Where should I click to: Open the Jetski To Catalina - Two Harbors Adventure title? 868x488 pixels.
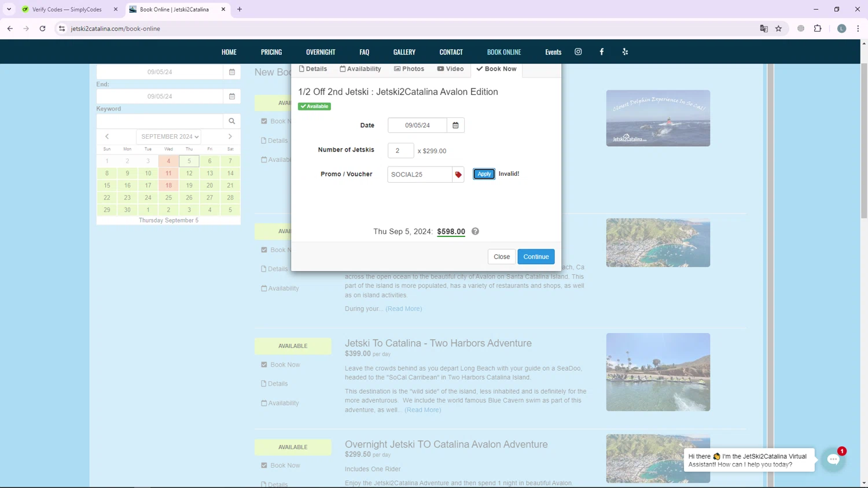click(x=438, y=343)
